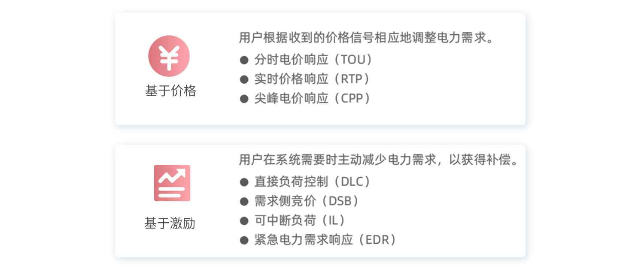The width and height of the screenshot is (644, 272).
Task: Click the bullet dot beside 紧急电力需求响应
Action: 244,240
